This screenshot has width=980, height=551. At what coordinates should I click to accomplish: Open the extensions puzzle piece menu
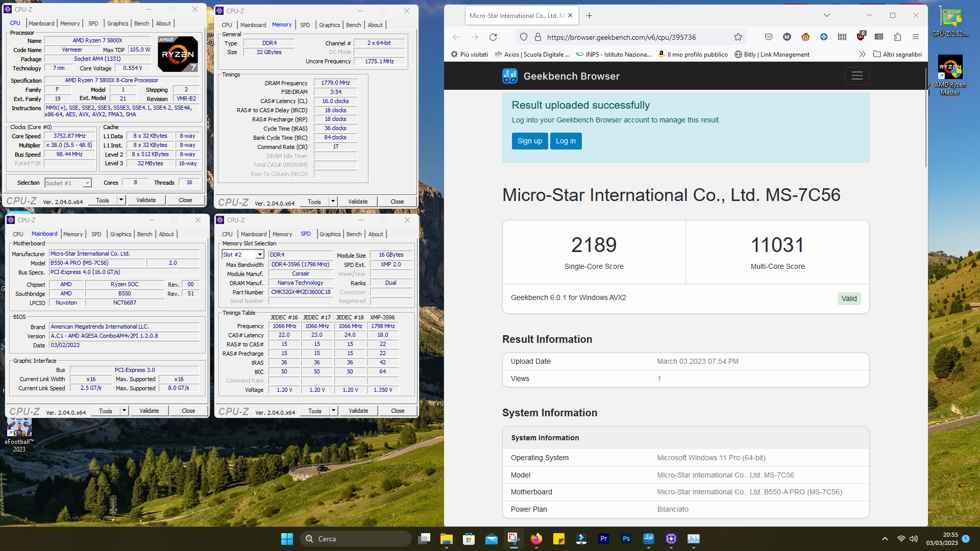point(897,37)
